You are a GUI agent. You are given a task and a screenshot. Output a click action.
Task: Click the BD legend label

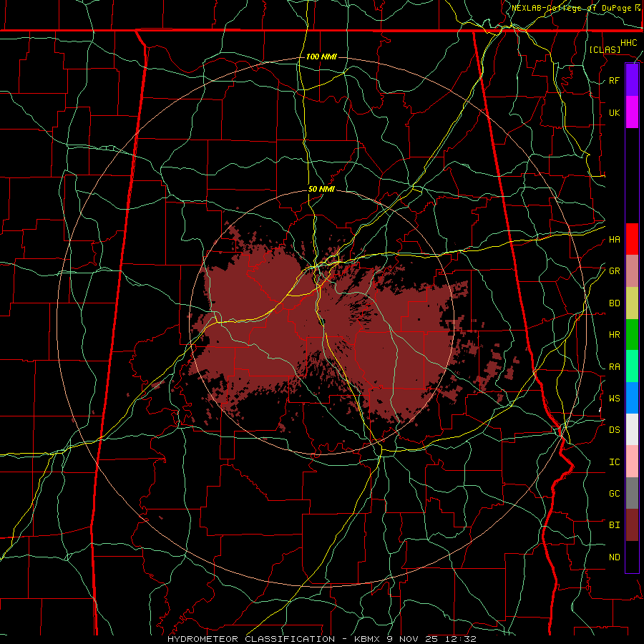614,303
